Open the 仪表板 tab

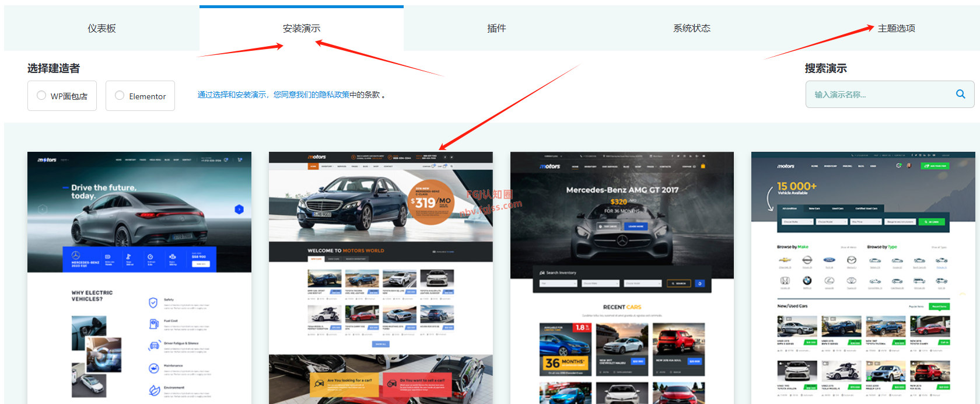[101, 28]
